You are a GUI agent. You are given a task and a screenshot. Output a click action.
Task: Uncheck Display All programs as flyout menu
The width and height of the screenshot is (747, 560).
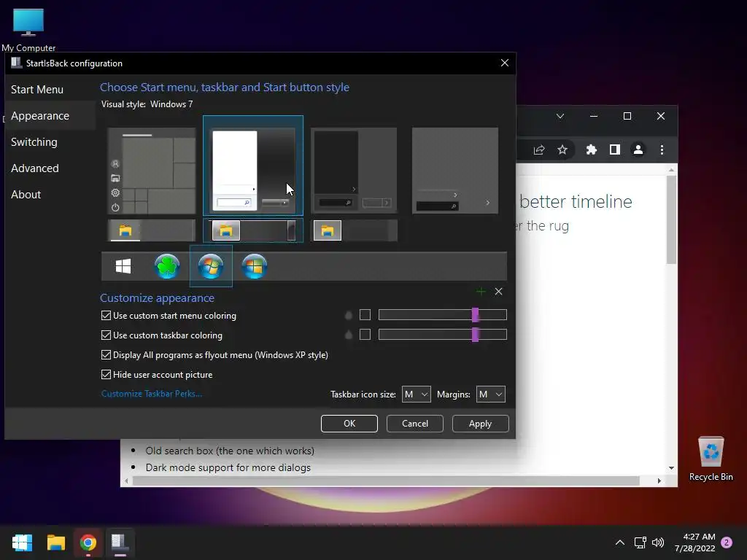[x=215, y=355]
